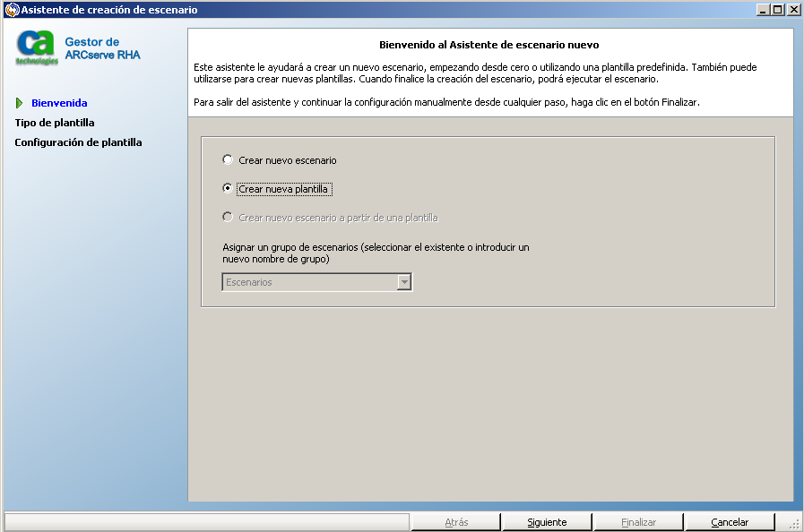Click the heading Bienvenido al Asistente de escenario nuevo

click(488, 45)
